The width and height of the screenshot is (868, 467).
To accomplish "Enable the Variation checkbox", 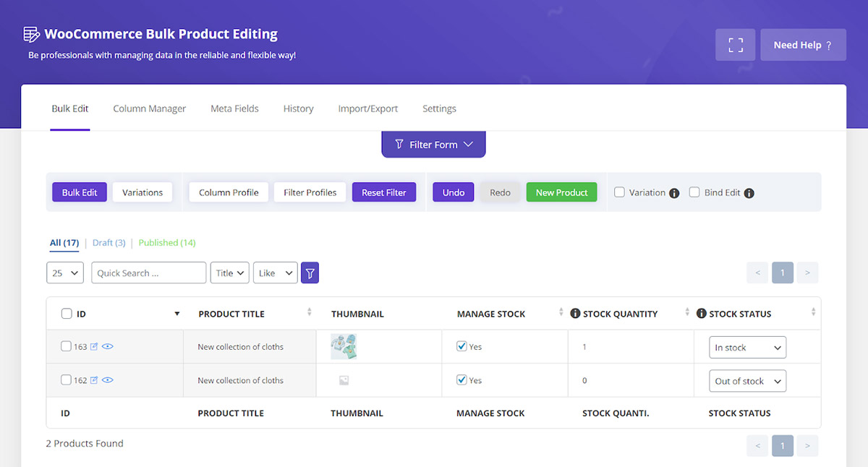I will 619,192.
